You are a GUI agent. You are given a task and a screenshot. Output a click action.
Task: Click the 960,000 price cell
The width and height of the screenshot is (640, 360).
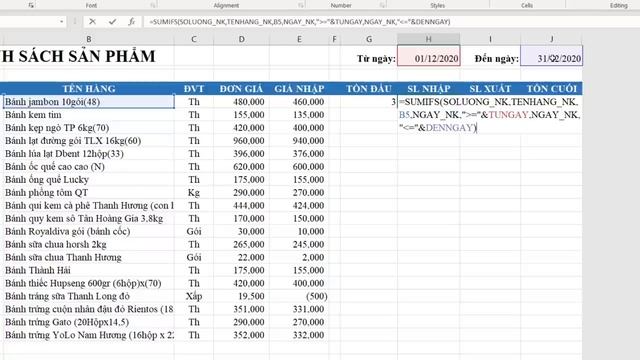(x=242, y=141)
